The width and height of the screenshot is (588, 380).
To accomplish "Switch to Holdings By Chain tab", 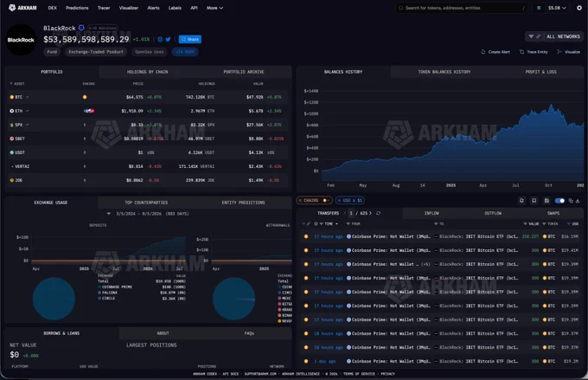I will click(x=147, y=72).
